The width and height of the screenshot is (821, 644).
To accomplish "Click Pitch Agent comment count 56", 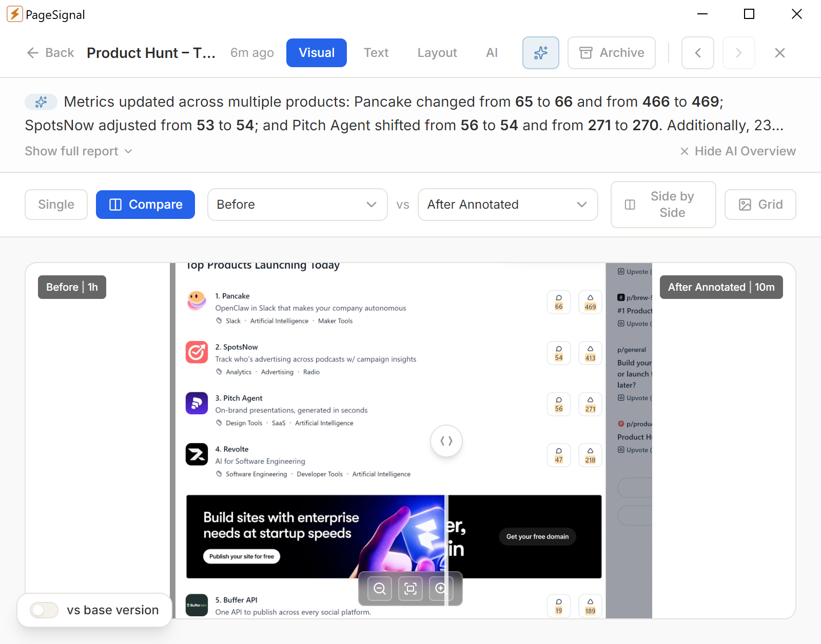I will coord(559,404).
